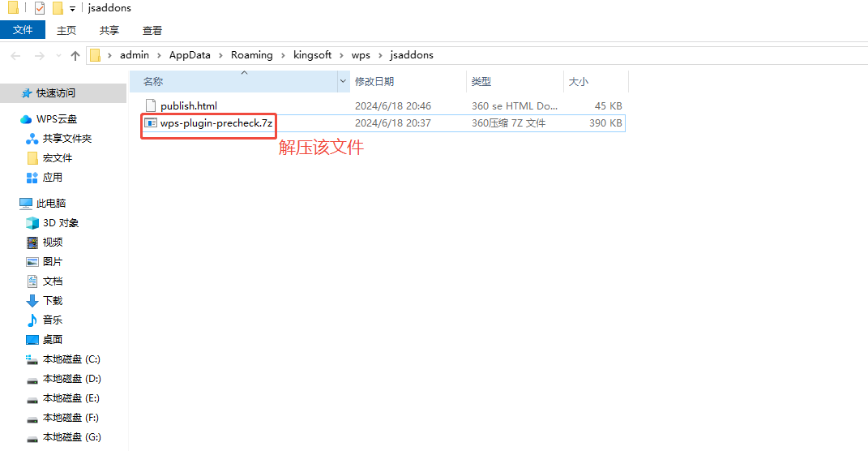Expand chevron between kingsoft and wps

(341, 55)
